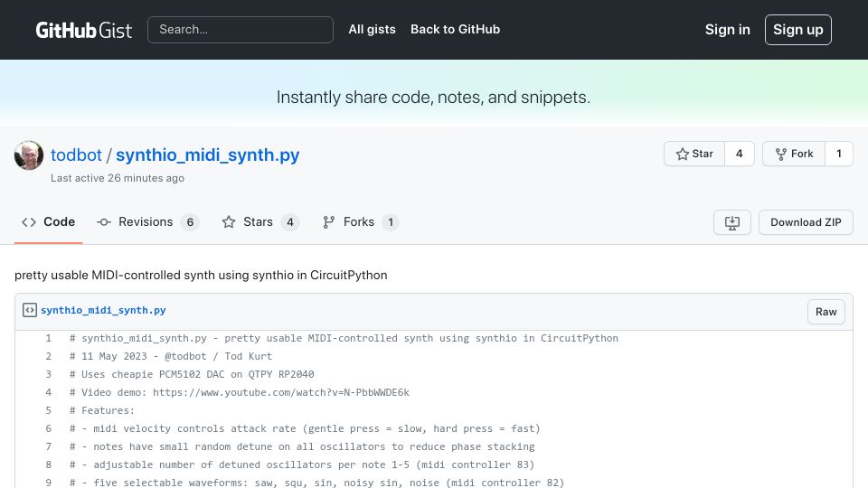868x488 pixels.
Task: Click the Search gists input field
Action: (x=241, y=30)
